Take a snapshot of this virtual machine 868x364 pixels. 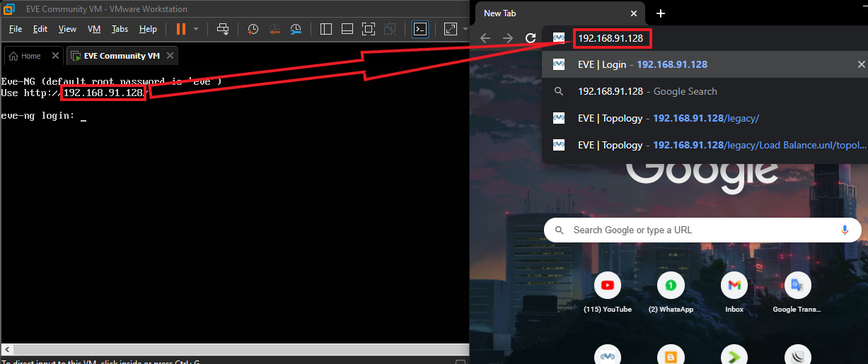(x=253, y=29)
